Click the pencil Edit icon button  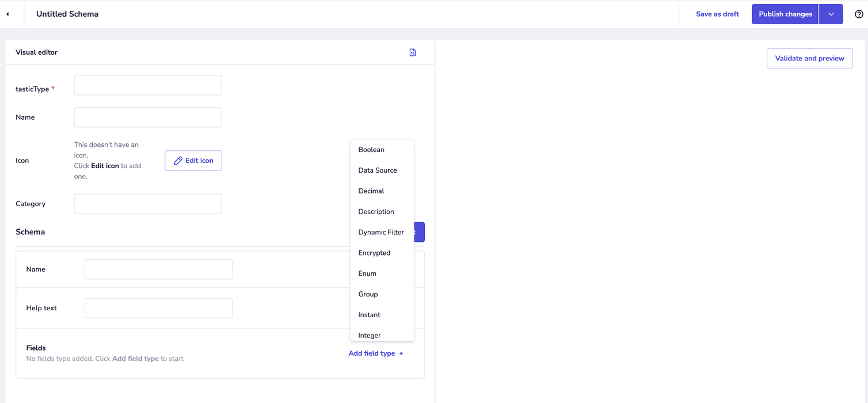(x=193, y=160)
